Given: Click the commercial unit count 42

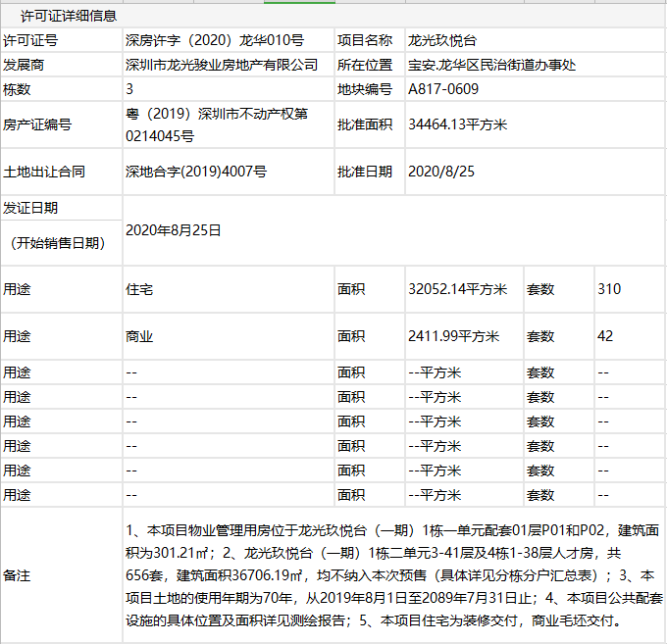Looking at the screenshot, I should tap(605, 336).
